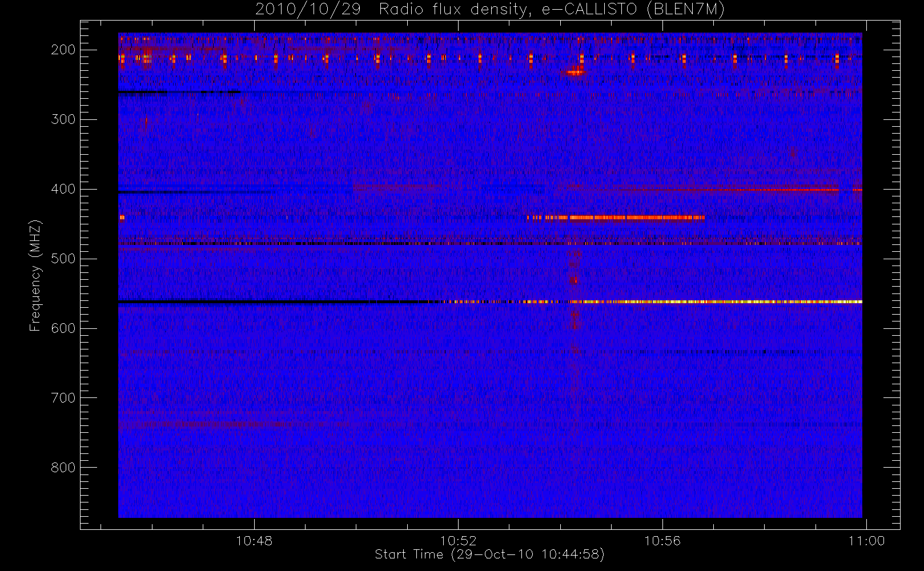Click the 'Start Time (29-Oct-10 10:44:58)' x-axis label
Viewport: 924px width, 571px height.
[x=489, y=554]
